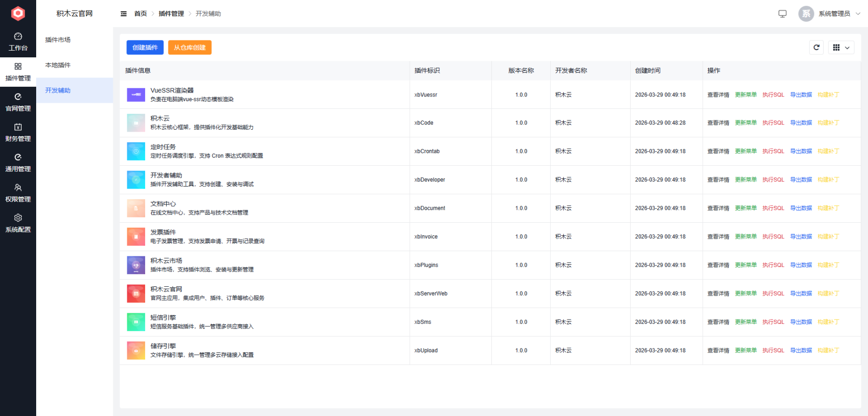This screenshot has height=416, width=868.
Task: Expand the column grid settings dropdown
Action: pyautogui.click(x=841, y=47)
